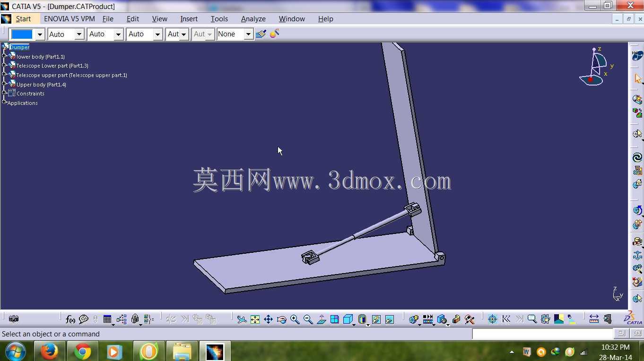Viewport: 644px width, 361px height.
Task: Click Fit All In view icon
Action: pos(255,319)
